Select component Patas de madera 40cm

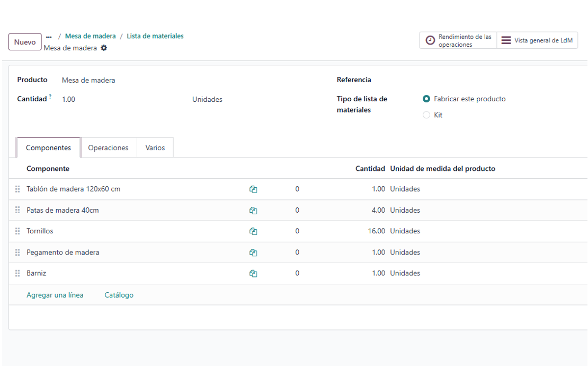(x=63, y=210)
